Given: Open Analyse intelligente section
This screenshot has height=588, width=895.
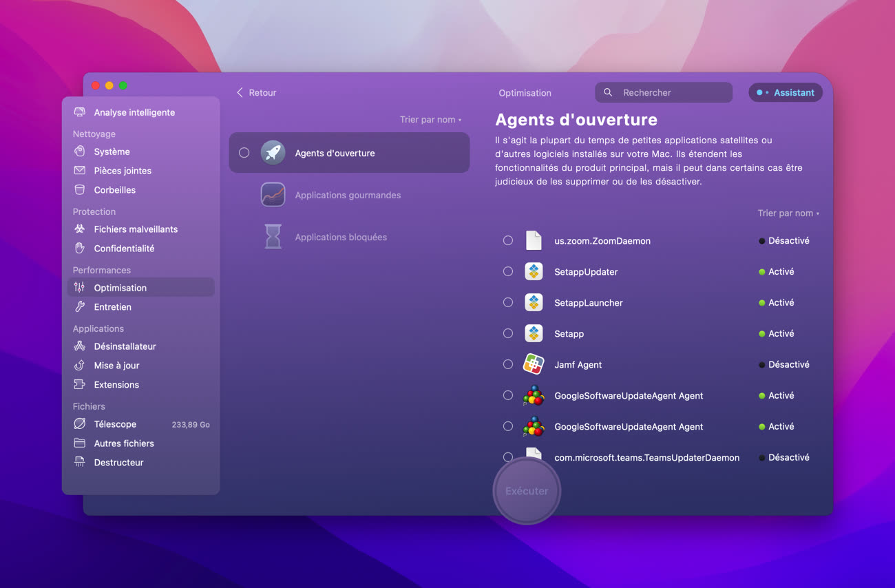Looking at the screenshot, I should [x=141, y=112].
